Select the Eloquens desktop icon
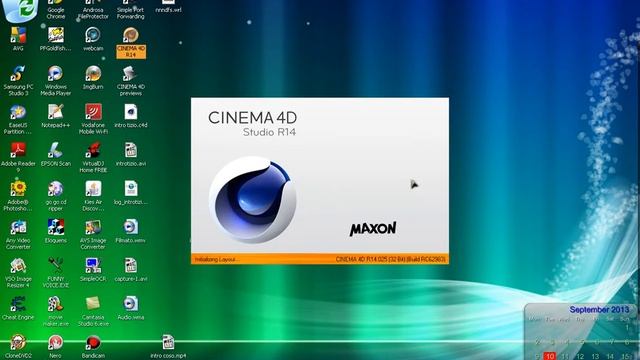 [x=56, y=231]
